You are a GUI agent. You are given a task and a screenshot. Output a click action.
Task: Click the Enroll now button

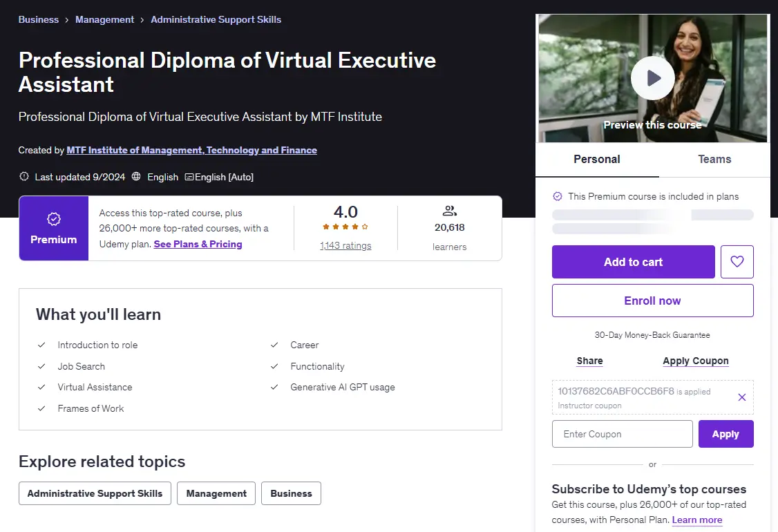[x=652, y=301]
